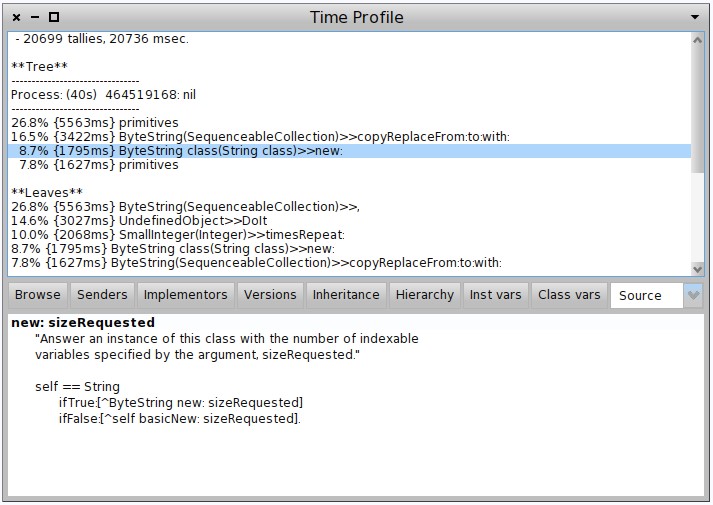Show Class vars references
Screen dimensions: 713x505
(569, 295)
